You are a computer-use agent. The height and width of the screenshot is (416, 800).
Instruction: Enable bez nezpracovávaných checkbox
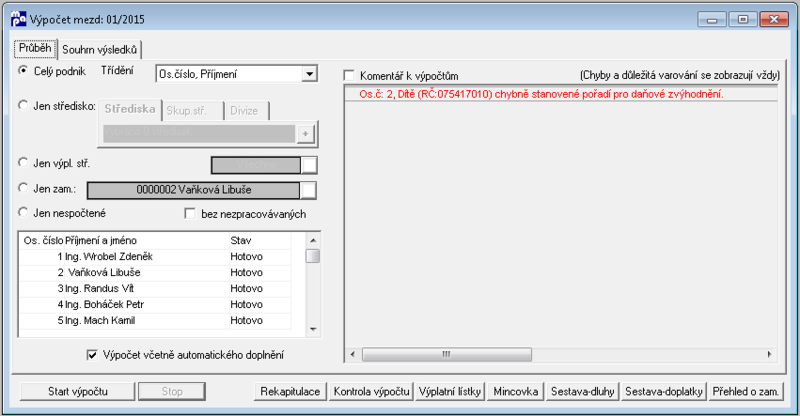pyautogui.click(x=190, y=213)
